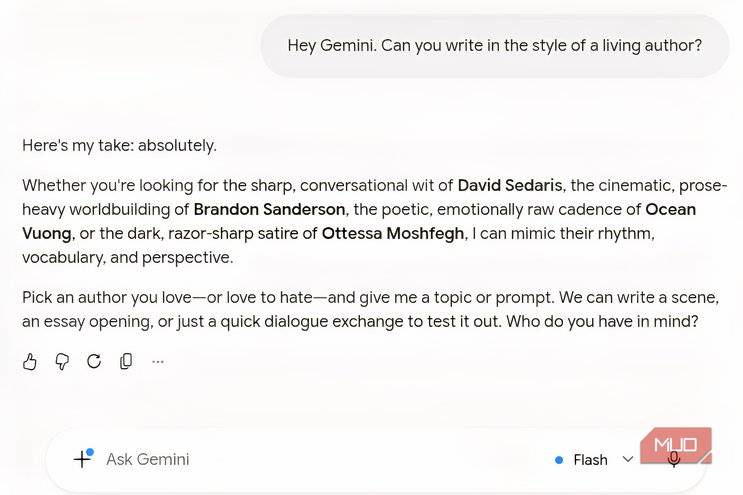Image resolution: width=743 pixels, height=495 pixels.
Task: Click the "Here's my take: absolutely." line
Action: 119,145
